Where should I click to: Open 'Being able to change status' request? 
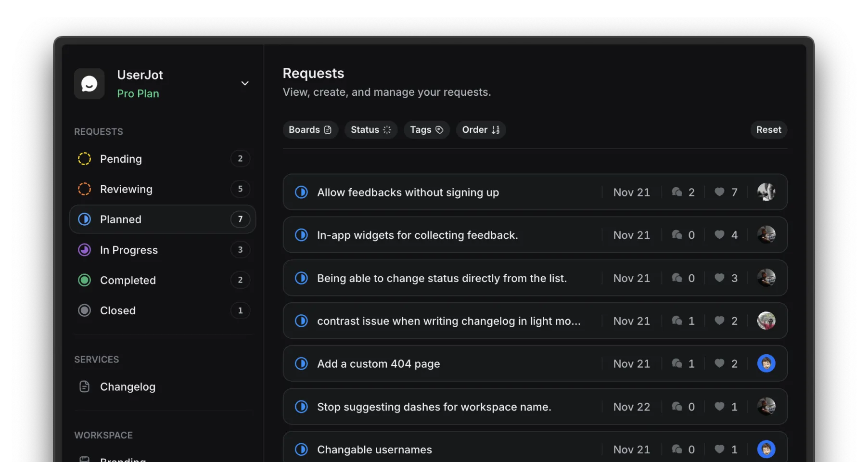pos(535,278)
